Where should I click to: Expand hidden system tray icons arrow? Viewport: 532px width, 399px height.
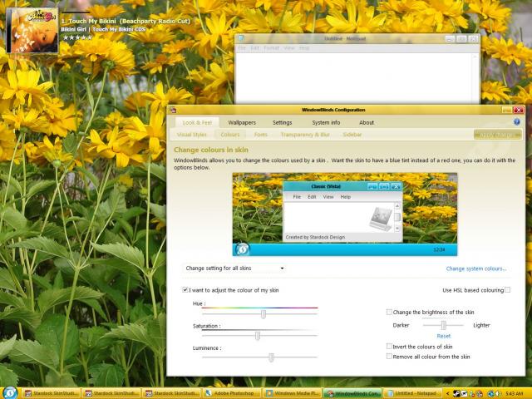447,393
